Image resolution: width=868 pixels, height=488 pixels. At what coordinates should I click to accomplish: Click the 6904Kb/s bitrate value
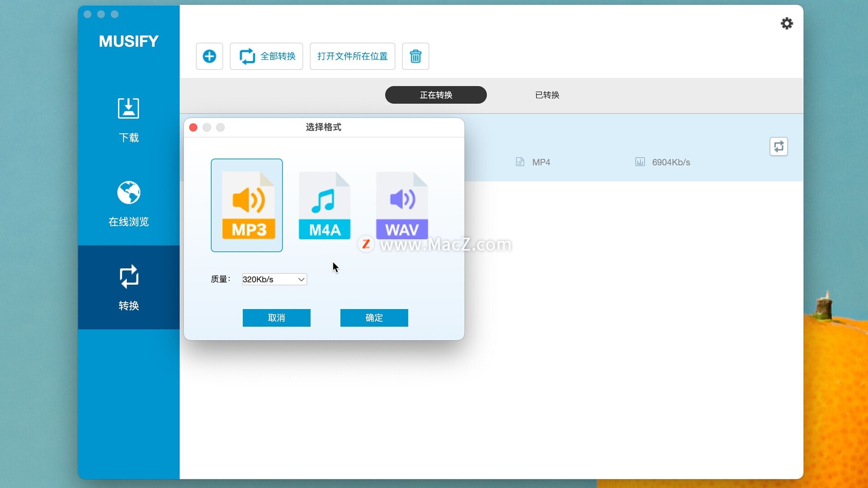[671, 162]
